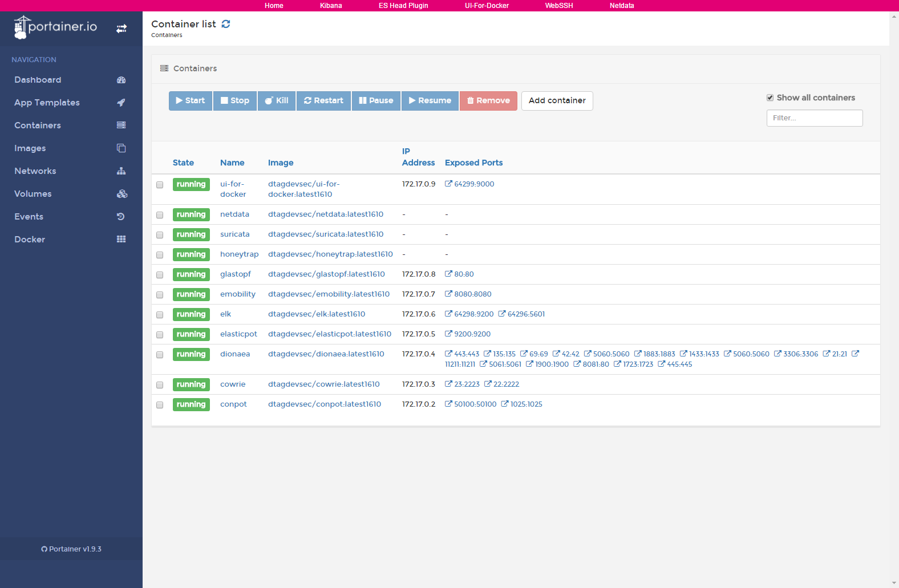Screen dimensions: 899x588
Task: Open UI-For-Docker in top bar
Action: pos(487,6)
